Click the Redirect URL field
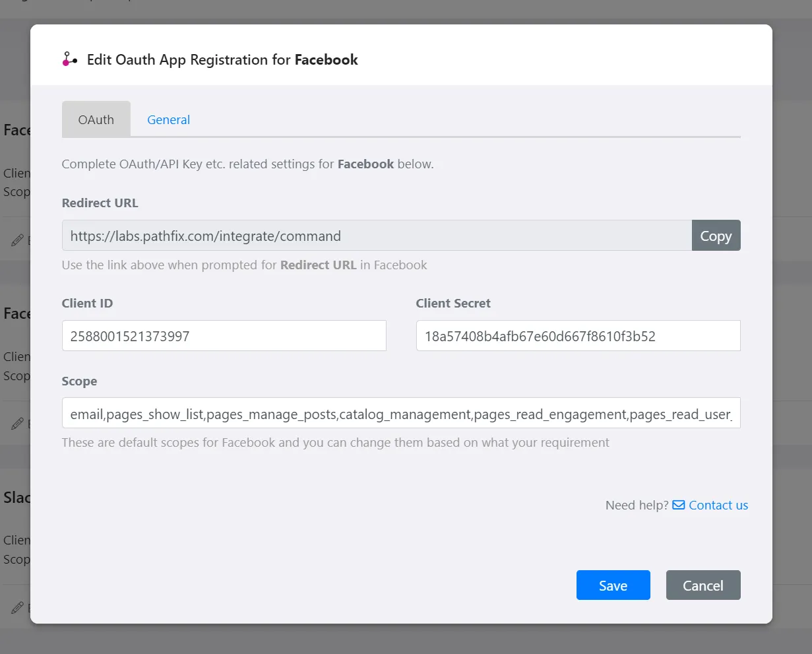 (377, 236)
